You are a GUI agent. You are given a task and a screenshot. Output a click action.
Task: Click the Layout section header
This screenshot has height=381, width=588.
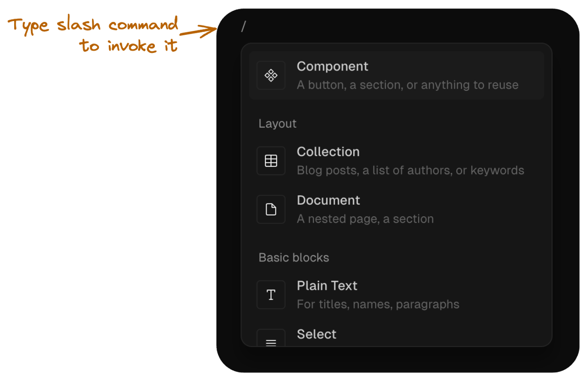[x=277, y=124]
